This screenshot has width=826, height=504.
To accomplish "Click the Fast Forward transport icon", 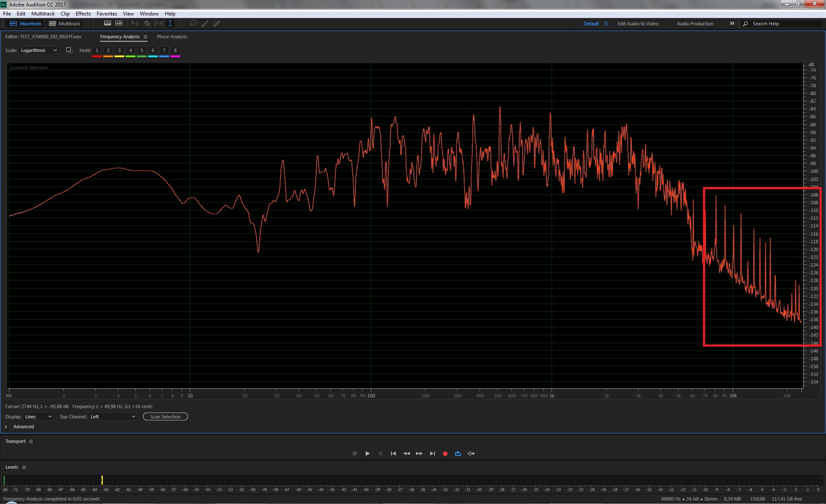I will 419,453.
